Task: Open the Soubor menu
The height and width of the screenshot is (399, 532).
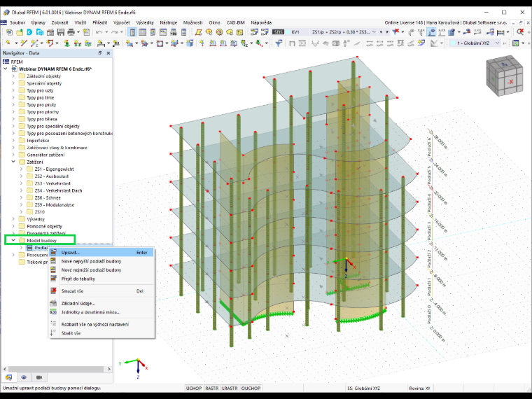Action: (17, 22)
